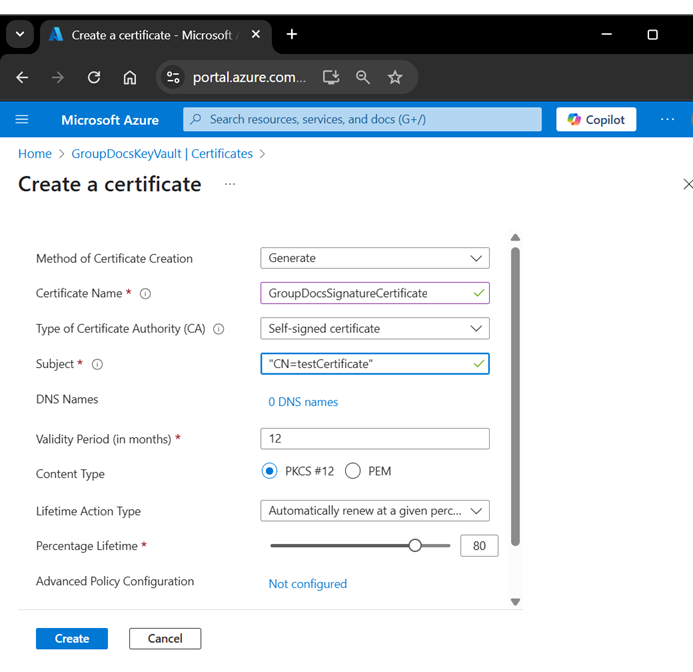The height and width of the screenshot is (672, 693).
Task: Click the Validity Period input field
Action: pyautogui.click(x=374, y=439)
